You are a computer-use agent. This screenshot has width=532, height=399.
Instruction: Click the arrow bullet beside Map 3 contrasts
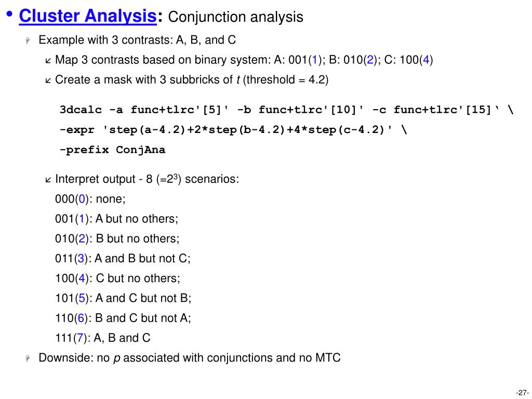point(48,61)
